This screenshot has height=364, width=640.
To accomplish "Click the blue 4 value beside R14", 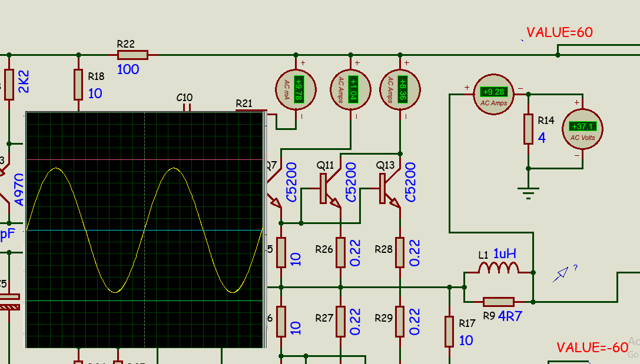I will coord(542,138).
